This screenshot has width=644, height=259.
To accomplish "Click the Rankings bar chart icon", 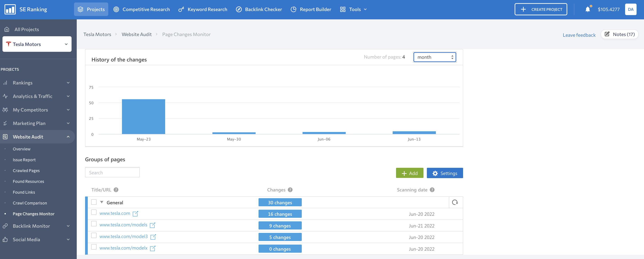I will pyautogui.click(x=5, y=83).
